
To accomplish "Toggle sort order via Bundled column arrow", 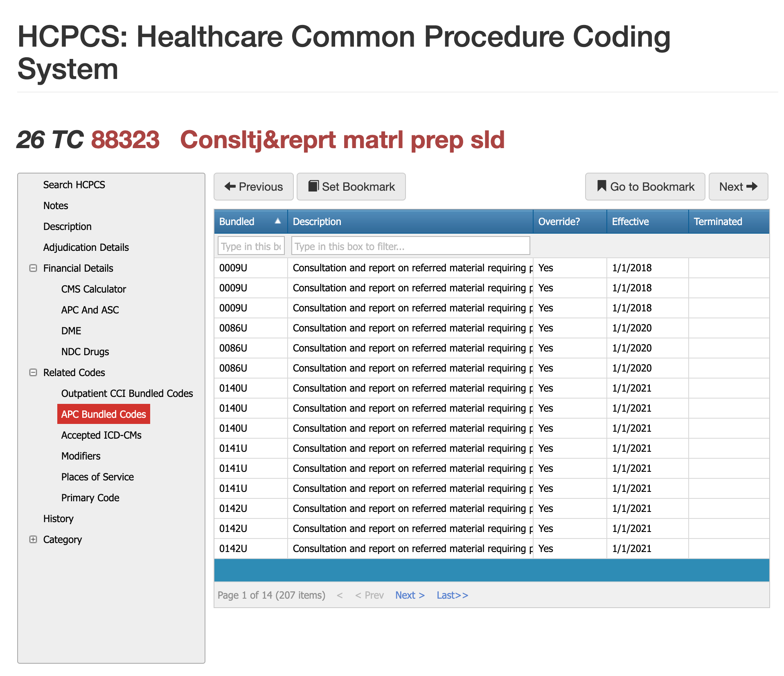I will click(x=278, y=221).
